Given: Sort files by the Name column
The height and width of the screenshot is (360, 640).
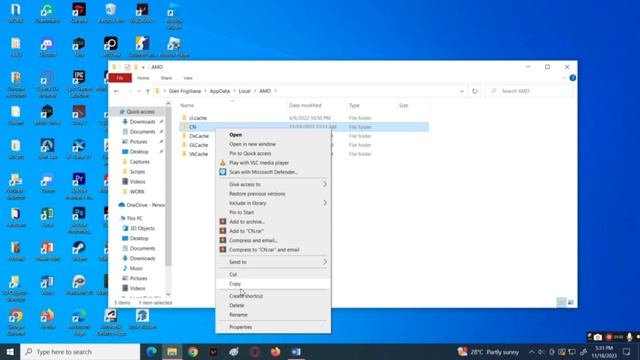Looking at the screenshot, I should click(x=187, y=105).
